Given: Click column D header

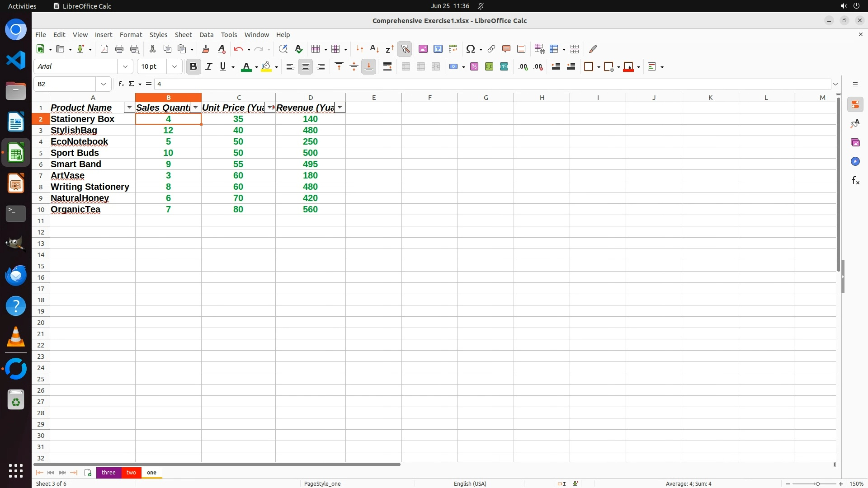Looking at the screenshot, I should coord(311,98).
